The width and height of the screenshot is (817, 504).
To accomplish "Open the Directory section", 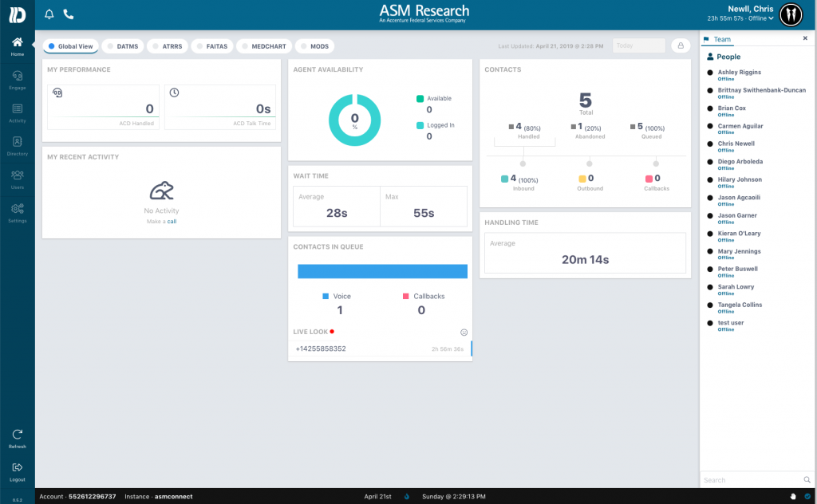I will [18, 146].
